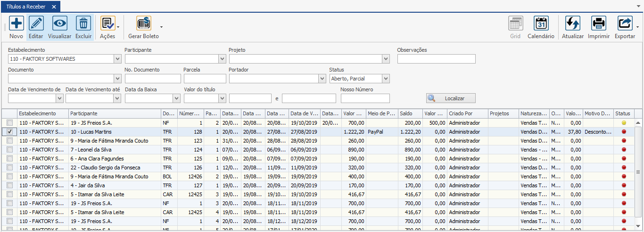Open the Exportar dropdown arrow
The height and width of the screenshot is (232, 644).
tap(637, 27)
